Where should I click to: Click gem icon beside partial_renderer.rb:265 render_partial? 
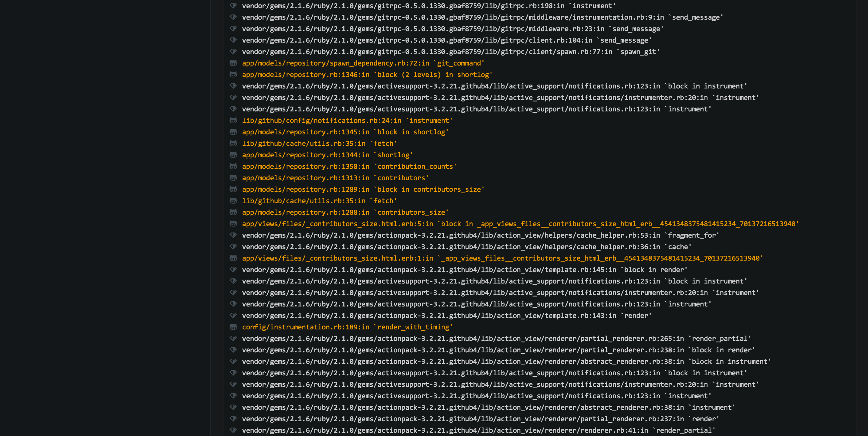point(233,338)
